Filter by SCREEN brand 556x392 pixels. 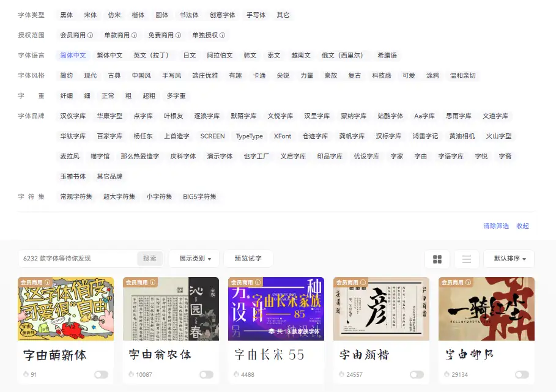212,136
